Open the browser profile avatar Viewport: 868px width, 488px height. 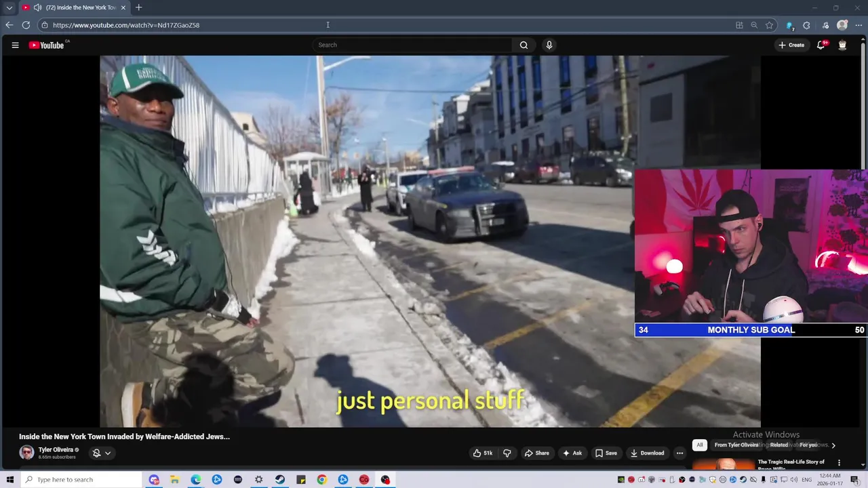[842, 25]
